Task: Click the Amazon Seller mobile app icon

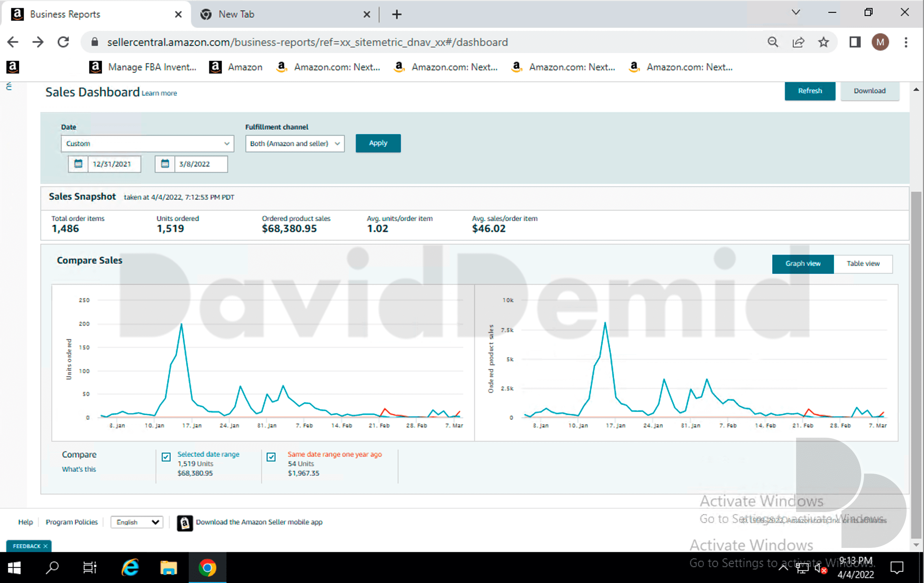Action: point(185,523)
